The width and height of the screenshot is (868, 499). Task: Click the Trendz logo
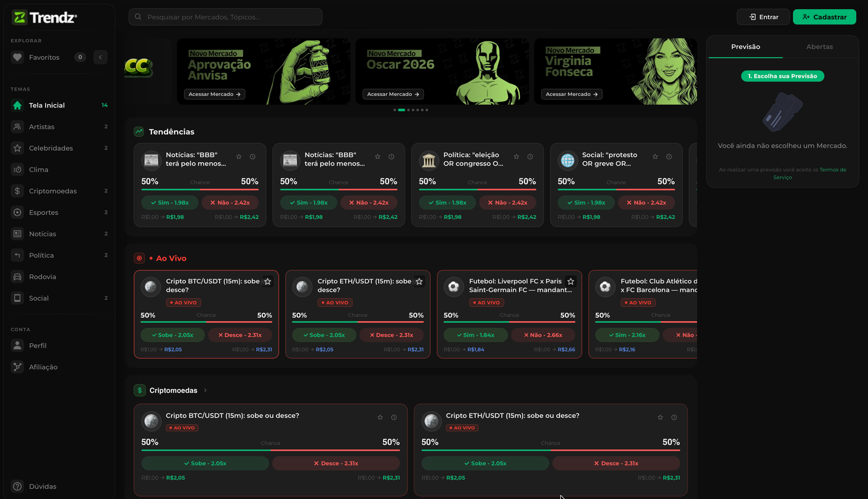pyautogui.click(x=44, y=17)
